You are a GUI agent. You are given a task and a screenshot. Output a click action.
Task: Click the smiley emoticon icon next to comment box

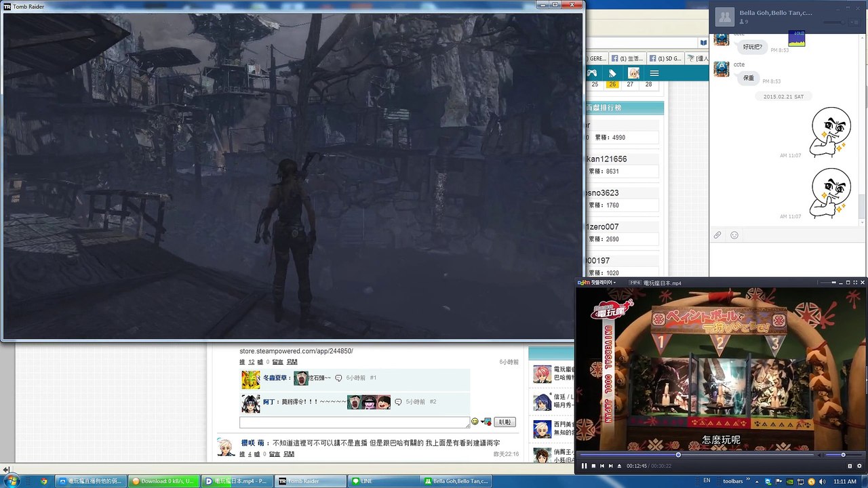[475, 422]
